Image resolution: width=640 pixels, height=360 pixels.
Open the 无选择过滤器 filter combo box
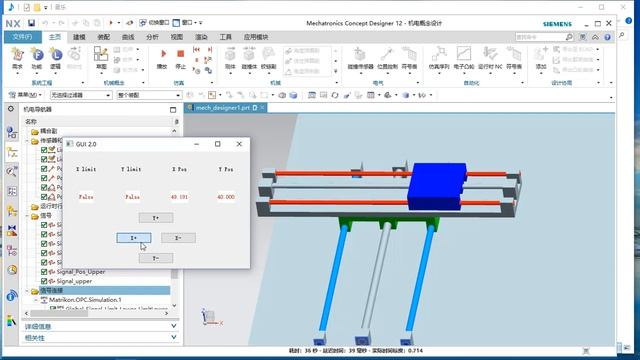coord(81,95)
